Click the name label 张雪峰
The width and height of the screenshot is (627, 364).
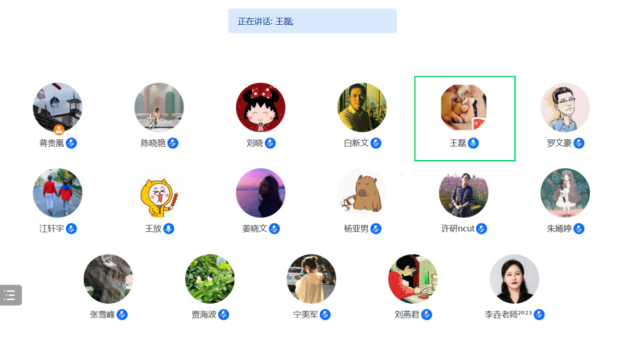coord(102,315)
